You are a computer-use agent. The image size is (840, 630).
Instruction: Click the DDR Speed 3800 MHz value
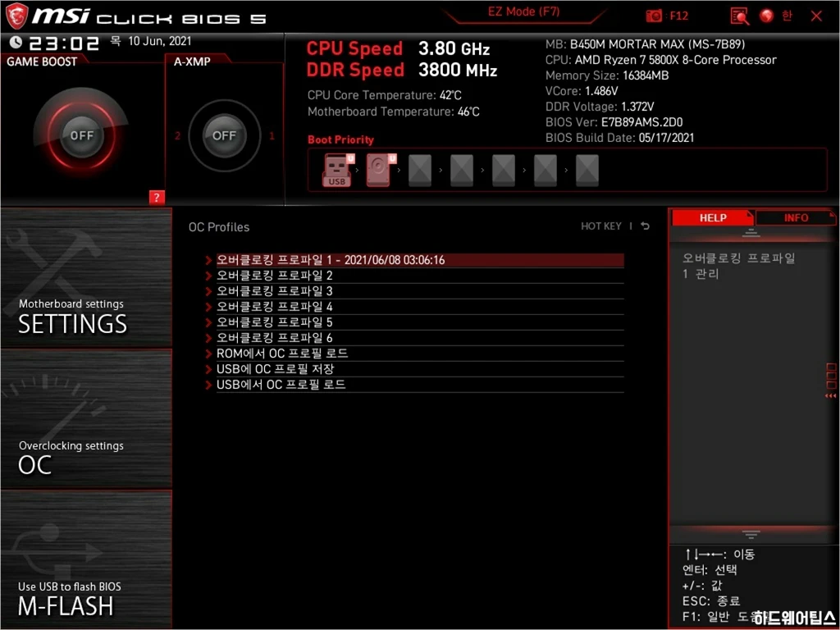(458, 71)
